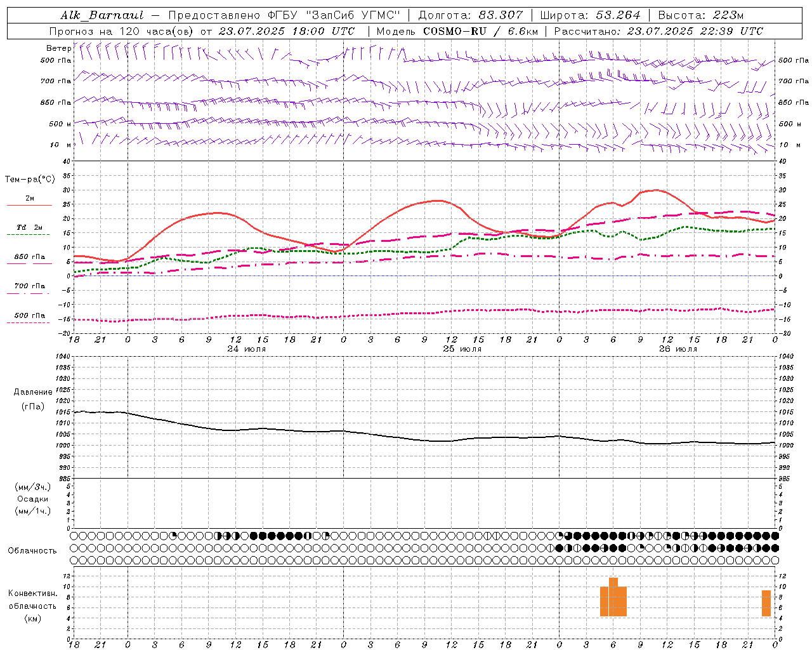The height and width of the screenshot is (650, 812).
Task: Select forecast start time '23.07.2025 18:00 UTC'
Action: click(287, 31)
